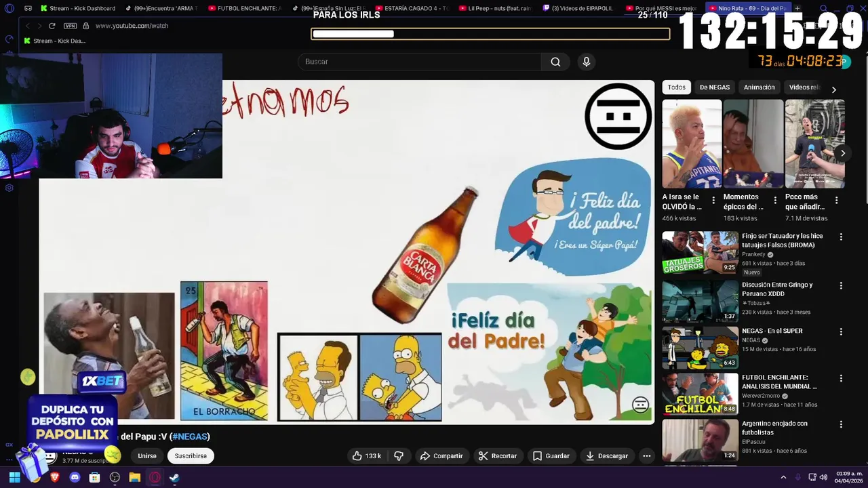
Task: Click the Unirse button
Action: tap(147, 456)
